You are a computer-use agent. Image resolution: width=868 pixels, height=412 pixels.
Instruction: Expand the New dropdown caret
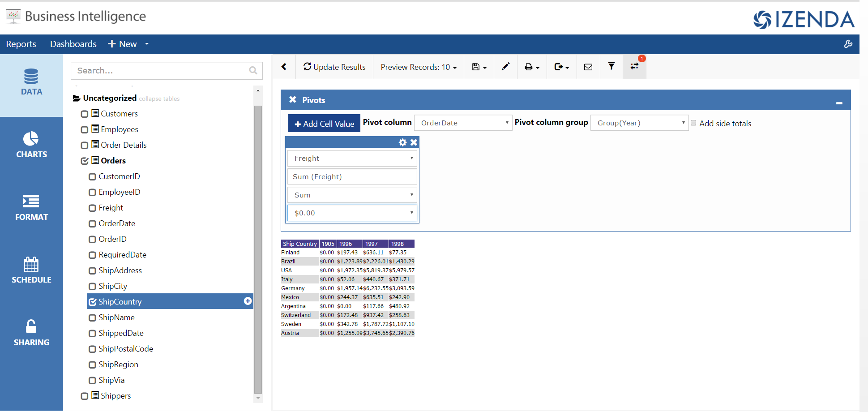click(147, 44)
